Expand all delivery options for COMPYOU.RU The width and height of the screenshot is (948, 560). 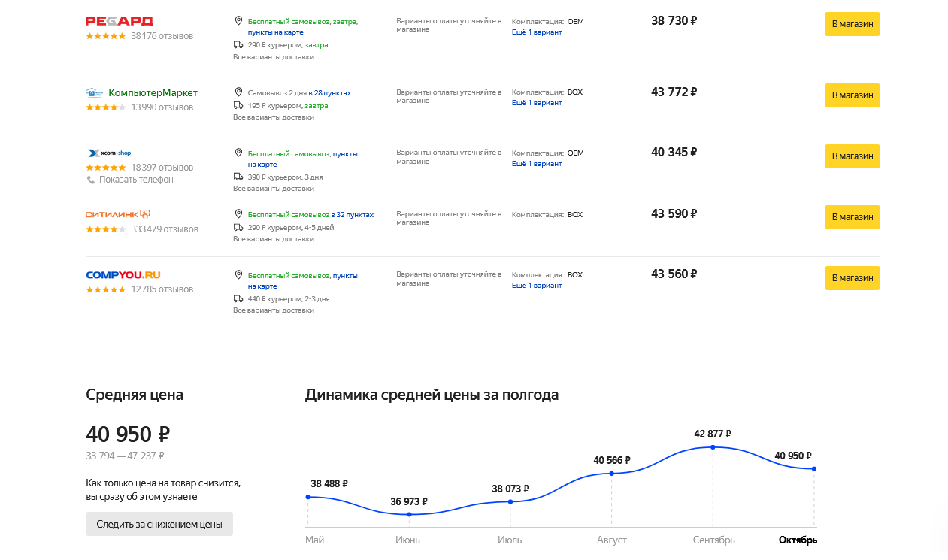coord(273,311)
